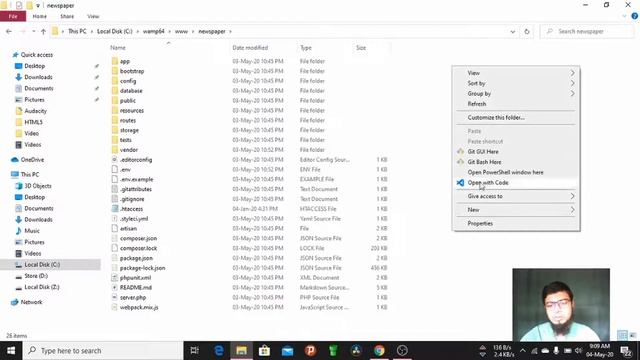Open the recent locations dropdown arrow
The width and height of the screenshot is (640, 360).
[x=33, y=31]
